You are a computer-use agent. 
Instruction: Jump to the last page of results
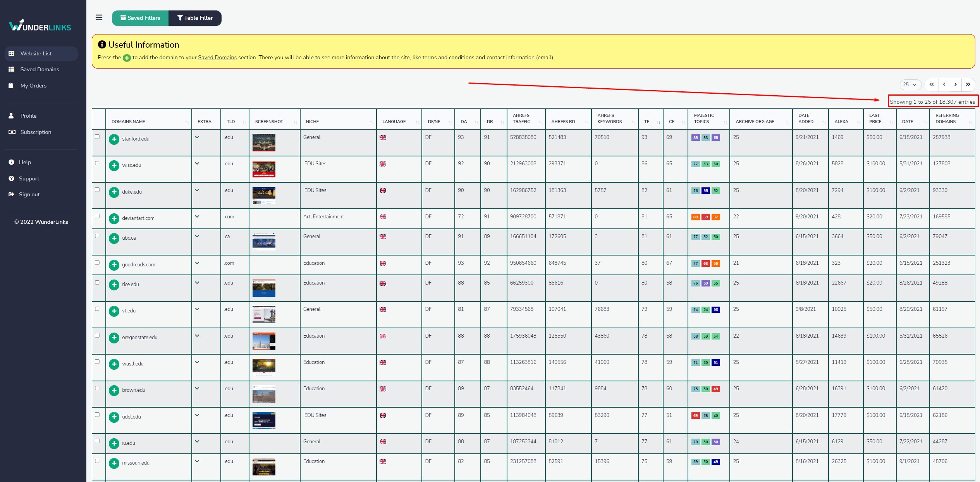pos(968,84)
